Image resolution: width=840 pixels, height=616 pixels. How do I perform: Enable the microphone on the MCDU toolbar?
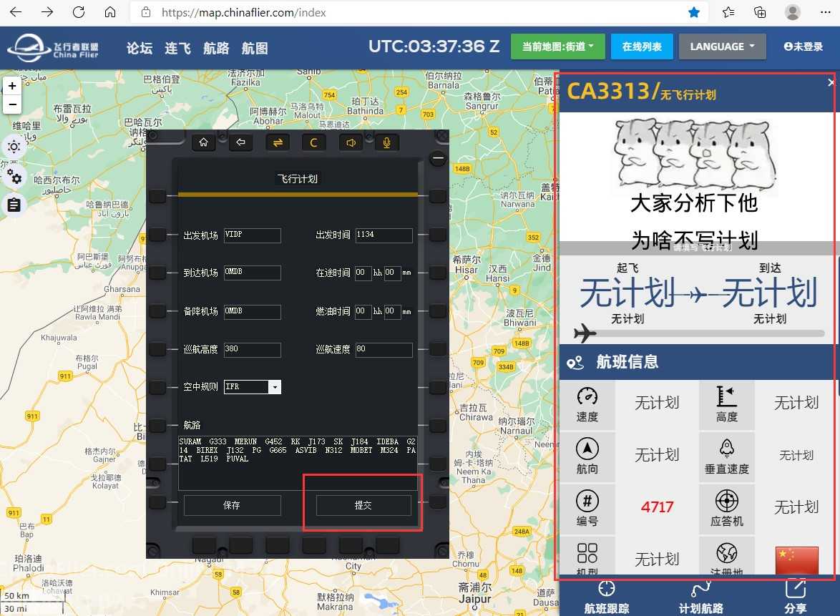[386, 142]
